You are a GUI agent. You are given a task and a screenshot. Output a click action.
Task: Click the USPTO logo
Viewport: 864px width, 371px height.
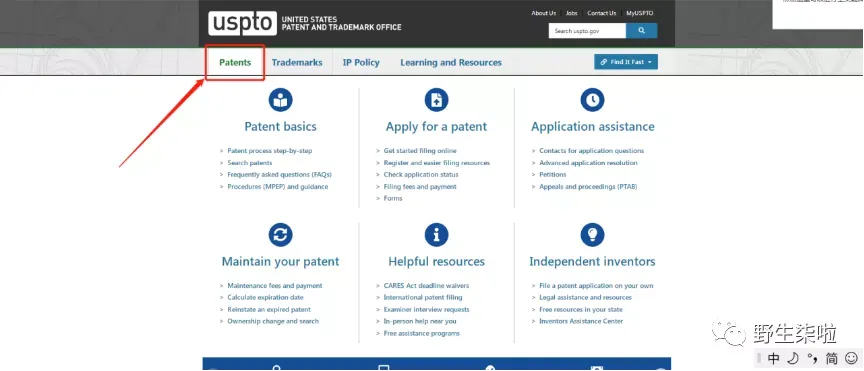(x=242, y=23)
